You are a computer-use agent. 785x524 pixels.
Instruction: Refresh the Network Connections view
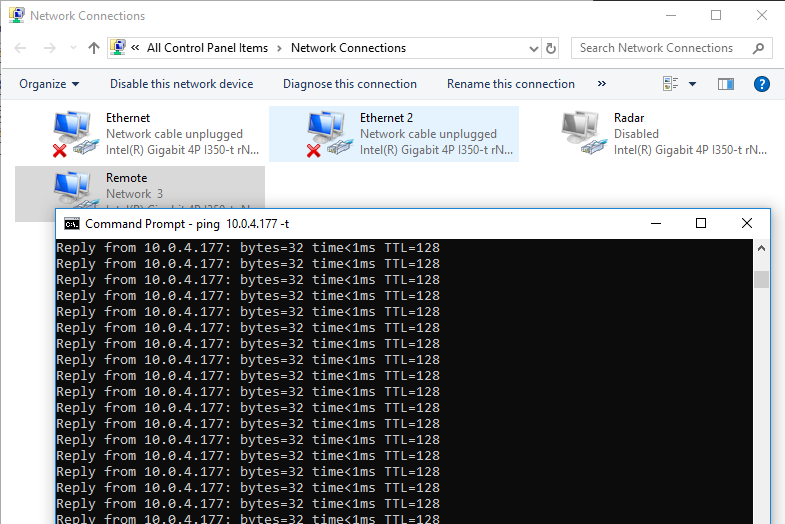tap(551, 49)
